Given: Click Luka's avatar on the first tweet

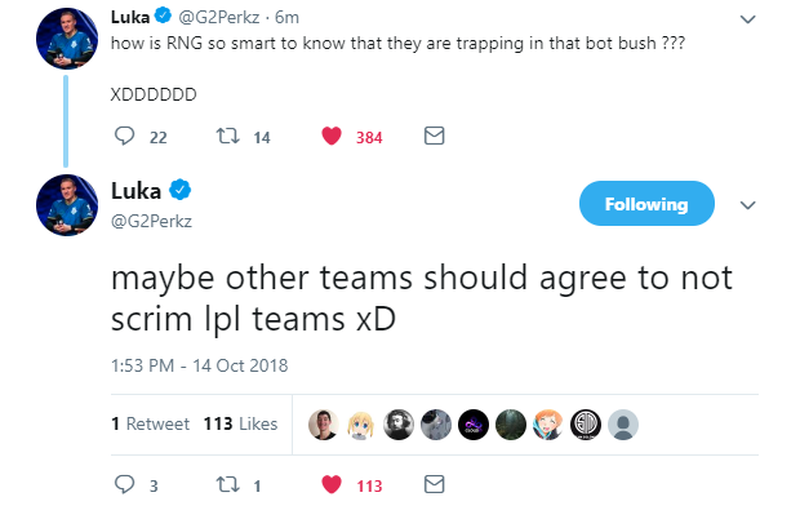Looking at the screenshot, I should point(67,38).
